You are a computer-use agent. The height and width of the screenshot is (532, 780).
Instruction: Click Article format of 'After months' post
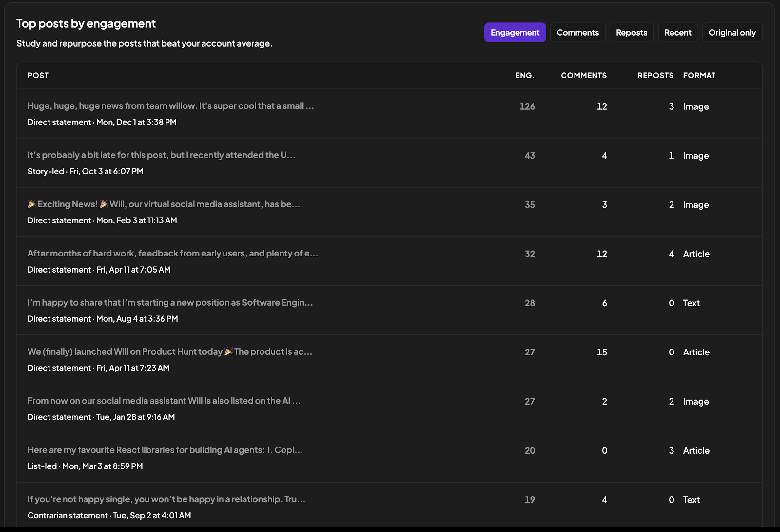click(696, 254)
